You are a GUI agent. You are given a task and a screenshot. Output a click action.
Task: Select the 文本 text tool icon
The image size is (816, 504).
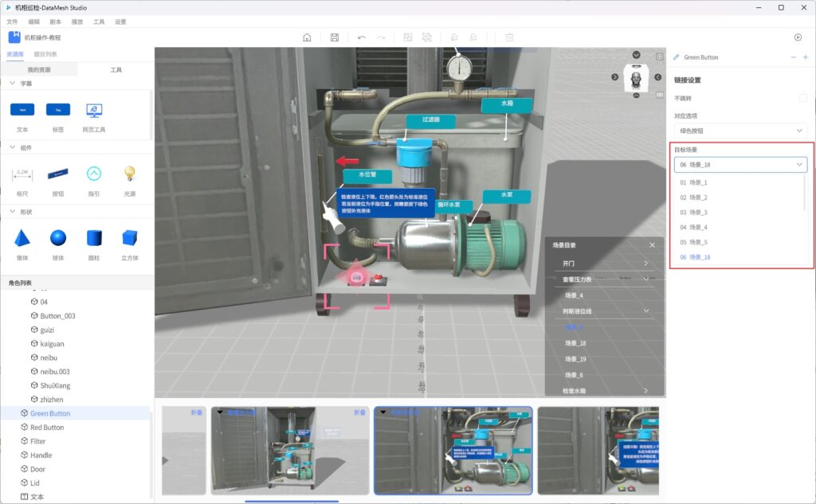(22, 109)
